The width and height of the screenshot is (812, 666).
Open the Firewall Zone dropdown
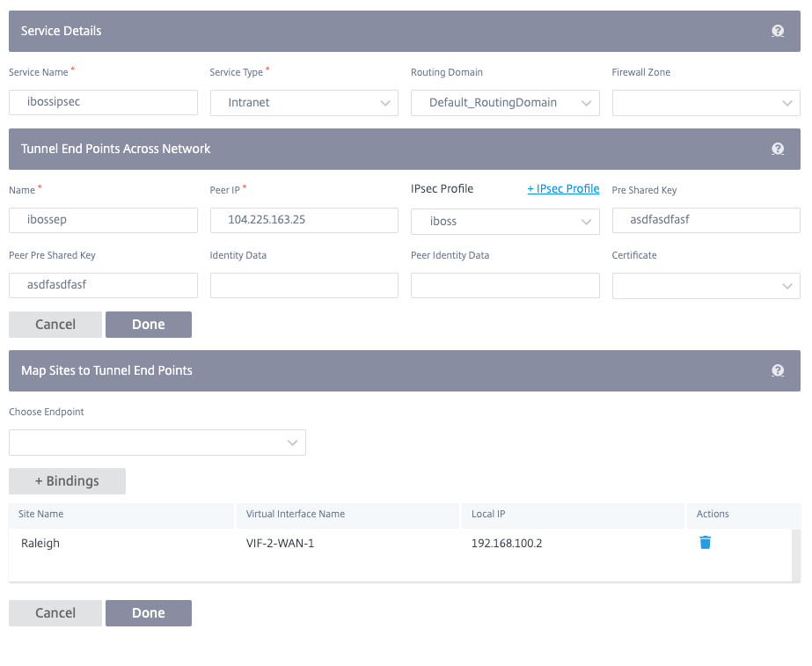706,103
